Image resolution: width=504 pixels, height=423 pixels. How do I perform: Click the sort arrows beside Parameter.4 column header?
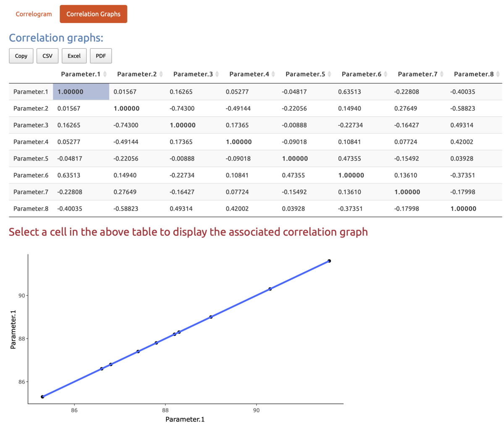[273, 74]
